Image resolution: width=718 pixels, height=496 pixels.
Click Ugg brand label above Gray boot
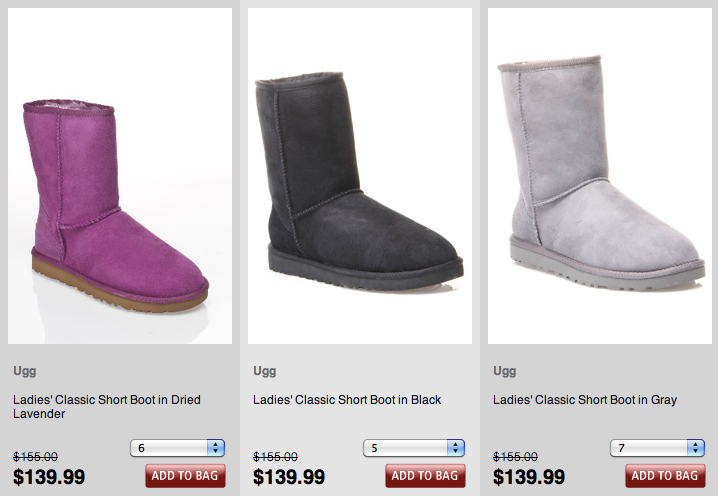pyautogui.click(x=505, y=371)
